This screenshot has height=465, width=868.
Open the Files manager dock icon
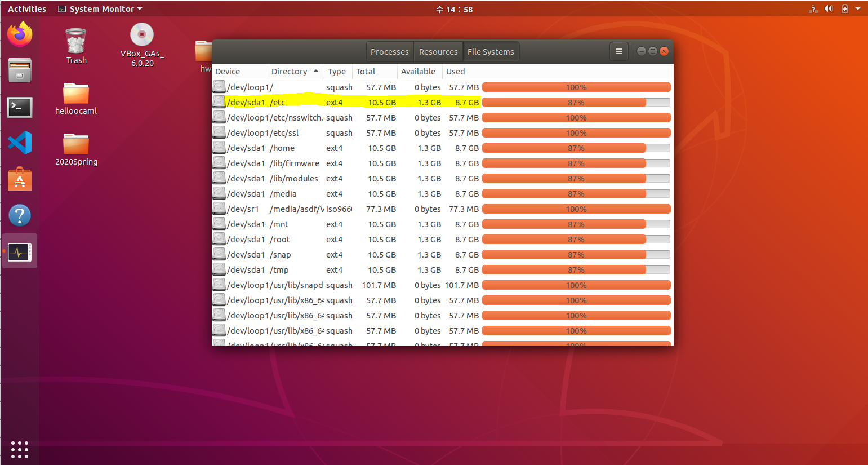(x=20, y=70)
